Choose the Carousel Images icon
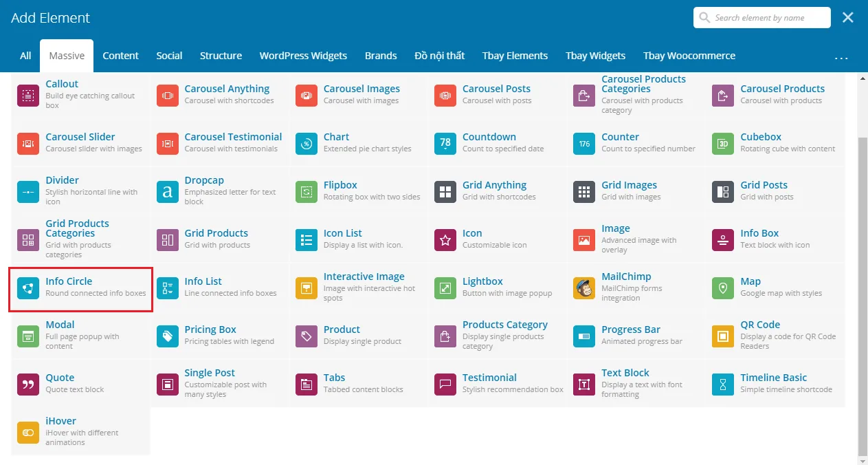868x465 pixels. coord(307,96)
